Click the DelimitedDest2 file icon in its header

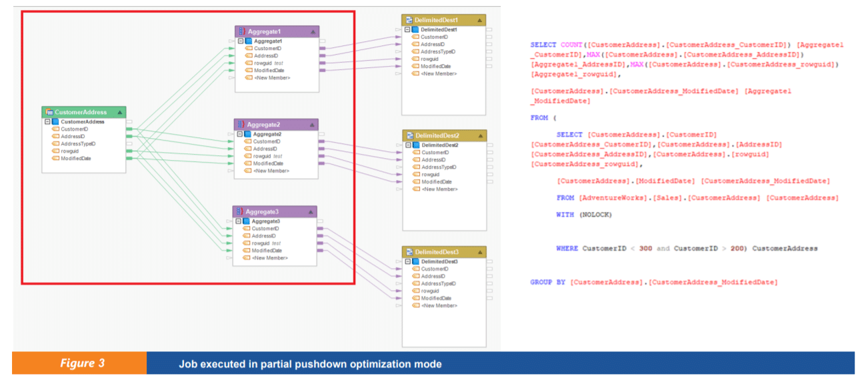click(410, 135)
